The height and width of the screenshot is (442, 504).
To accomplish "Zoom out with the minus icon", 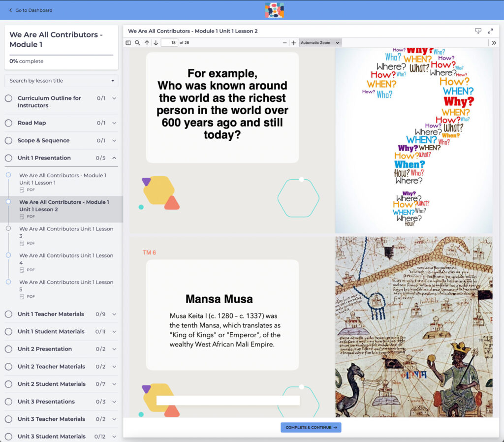I will pyautogui.click(x=284, y=43).
